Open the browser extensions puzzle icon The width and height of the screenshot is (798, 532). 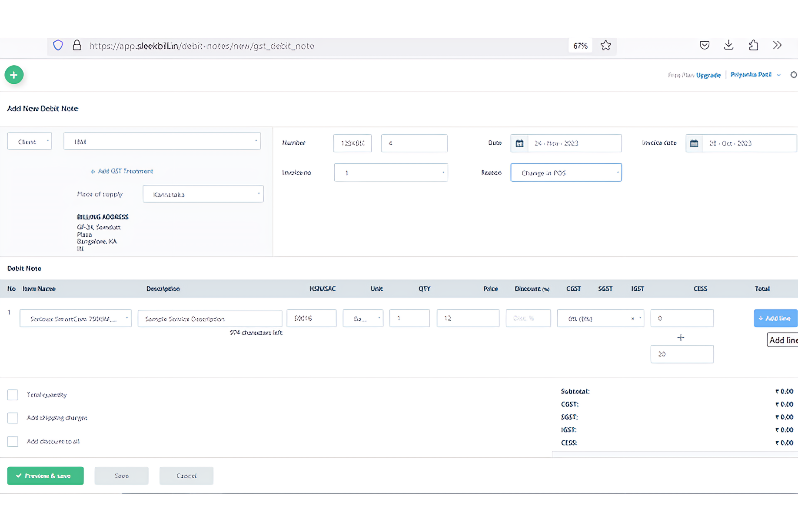point(753,45)
